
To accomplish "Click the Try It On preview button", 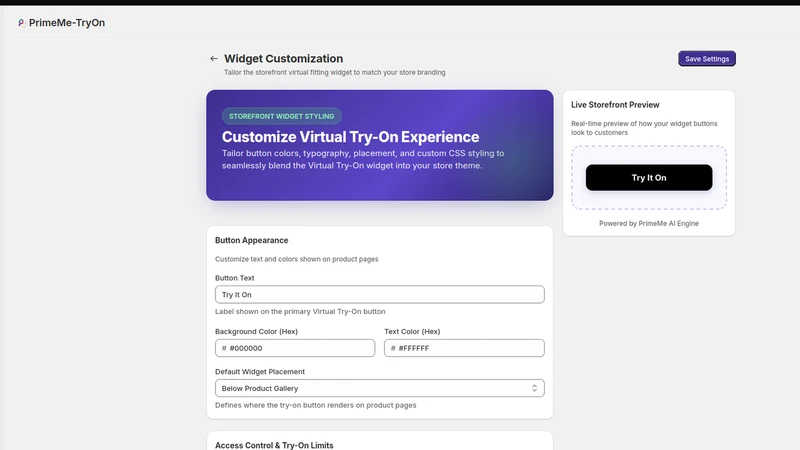I will click(648, 178).
